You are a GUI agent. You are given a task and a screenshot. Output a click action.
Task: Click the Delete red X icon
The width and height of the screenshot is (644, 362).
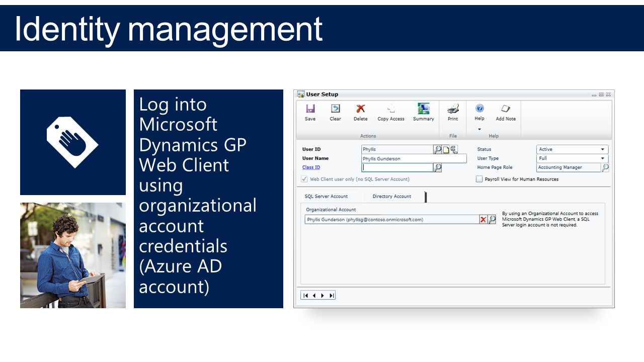click(360, 109)
